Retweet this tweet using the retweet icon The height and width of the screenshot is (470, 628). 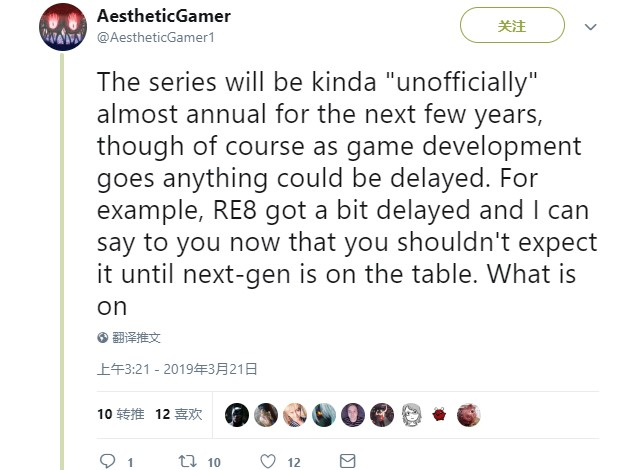tap(186, 461)
